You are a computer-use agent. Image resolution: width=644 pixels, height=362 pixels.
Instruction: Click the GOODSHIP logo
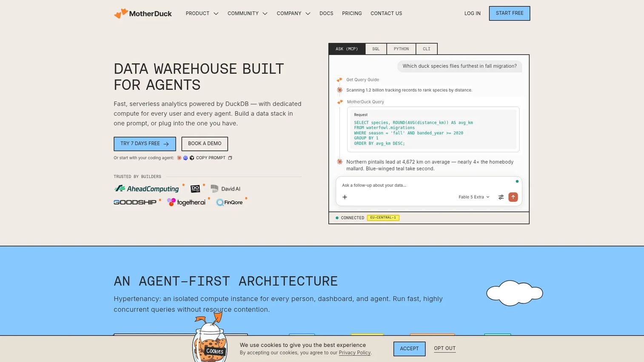pos(135,202)
